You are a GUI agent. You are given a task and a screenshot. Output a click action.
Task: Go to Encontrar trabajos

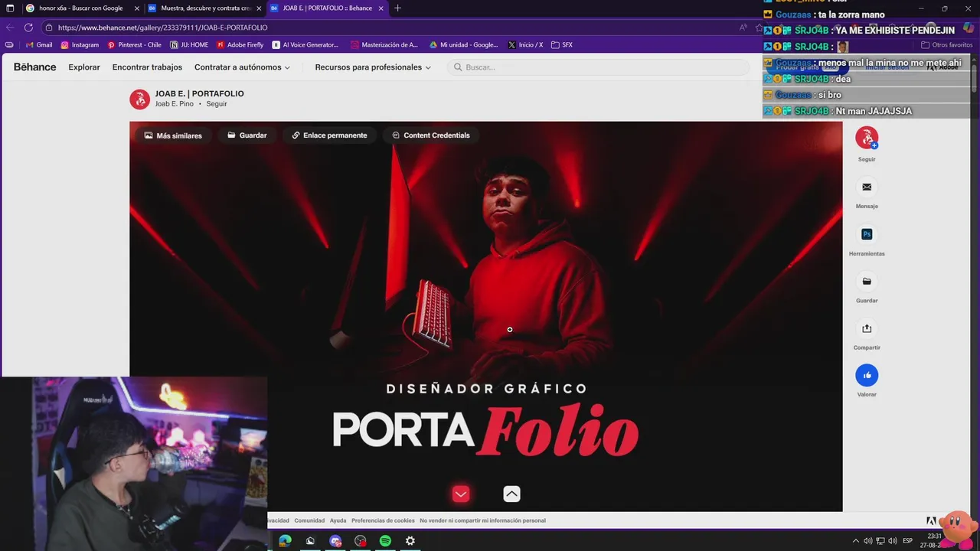coord(147,67)
